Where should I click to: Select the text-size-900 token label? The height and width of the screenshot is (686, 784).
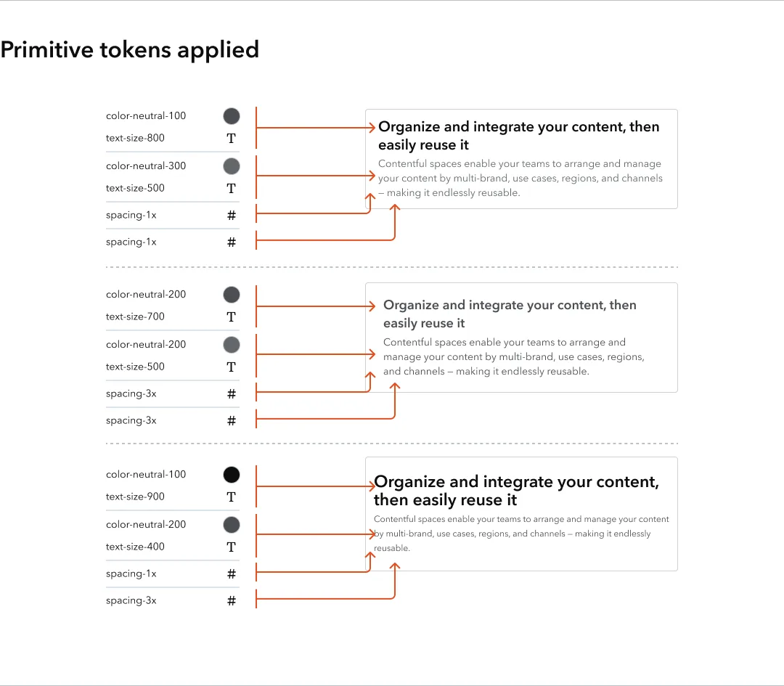pos(135,497)
